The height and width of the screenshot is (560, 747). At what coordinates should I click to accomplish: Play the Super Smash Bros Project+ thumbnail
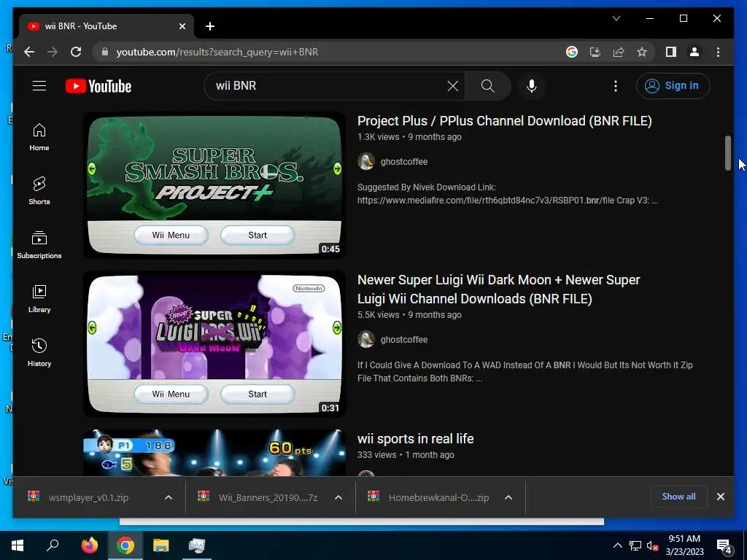[214, 185]
